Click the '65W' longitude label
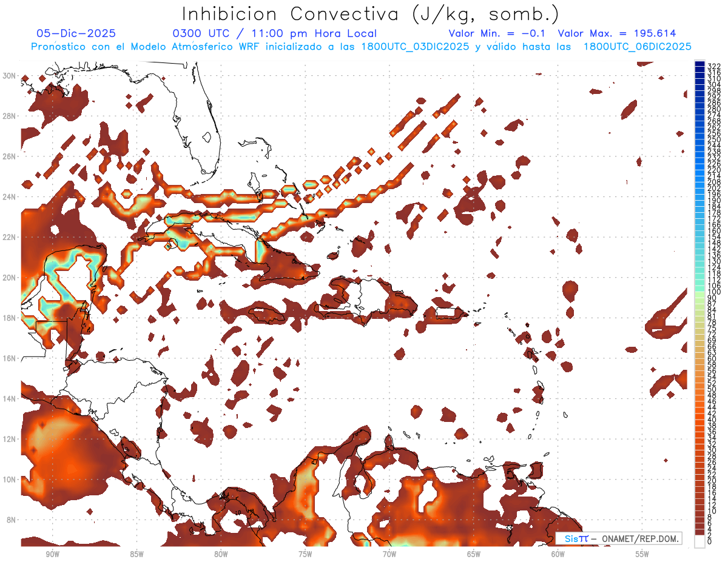Screen dimensions: 728x562 [474, 555]
